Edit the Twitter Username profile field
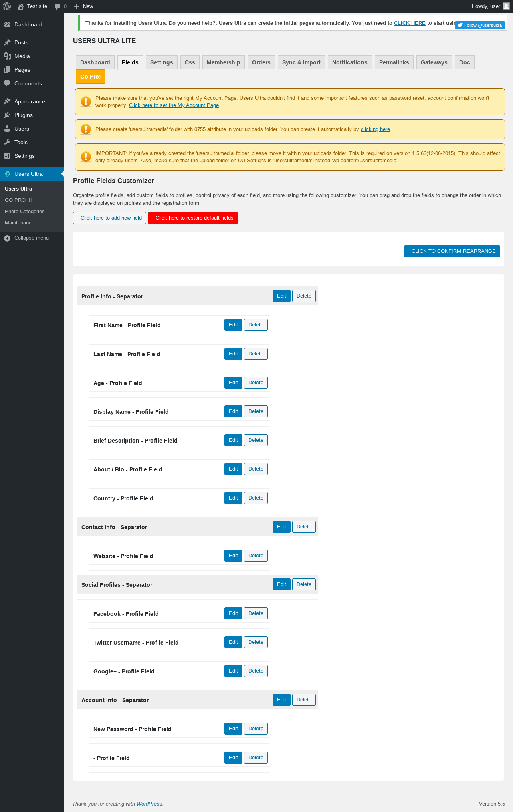 [x=233, y=642]
